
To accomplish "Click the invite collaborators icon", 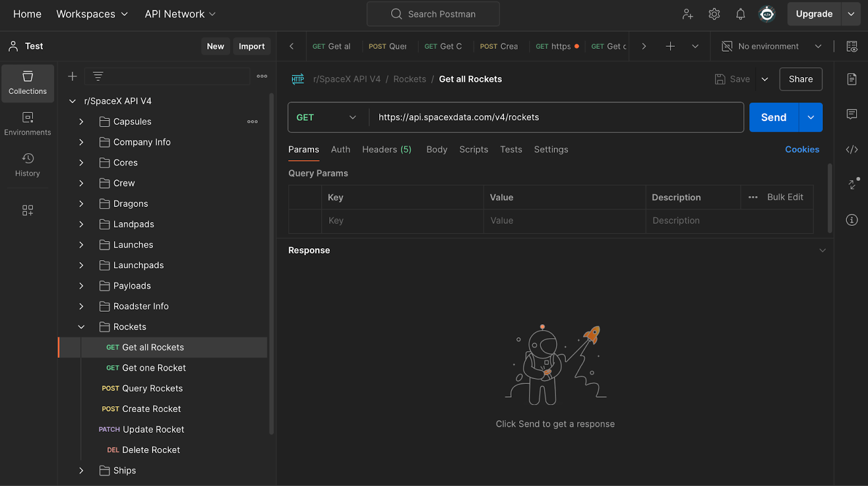I will pyautogui.click(x=688, y=14).
